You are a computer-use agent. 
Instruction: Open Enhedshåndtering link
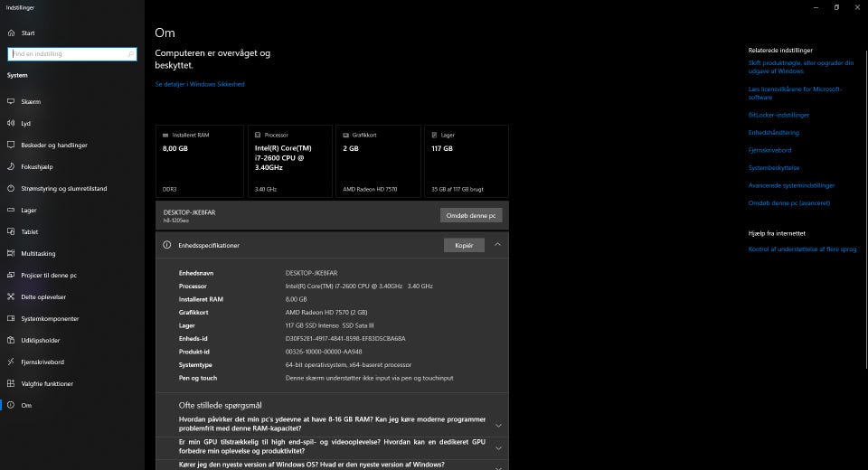(x=774, y=133)
